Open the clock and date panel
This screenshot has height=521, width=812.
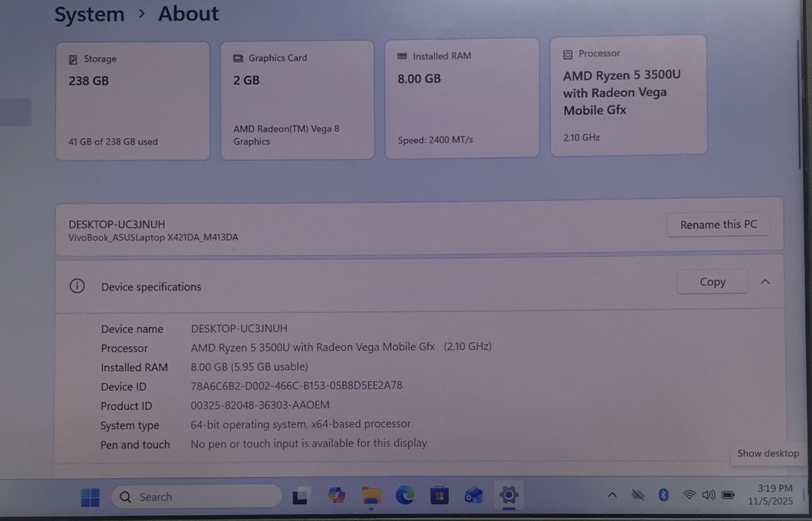pyautogui.click(x=771, y=495)
